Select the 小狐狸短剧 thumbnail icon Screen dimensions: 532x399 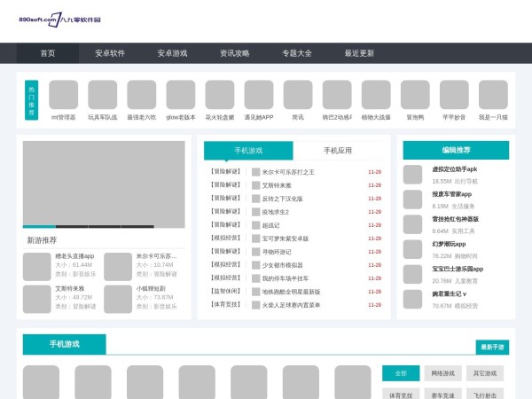click(x=117, y=298)
